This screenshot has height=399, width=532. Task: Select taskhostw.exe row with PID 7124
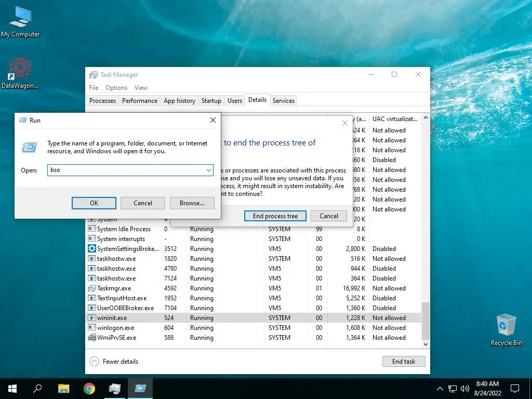(254, 278)
